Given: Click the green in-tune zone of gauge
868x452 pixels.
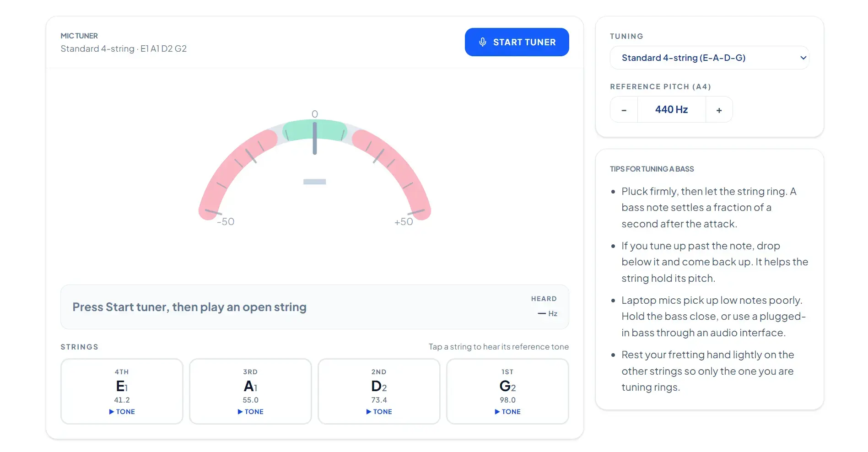Looking at the screenshot, I should pos(329,130).
